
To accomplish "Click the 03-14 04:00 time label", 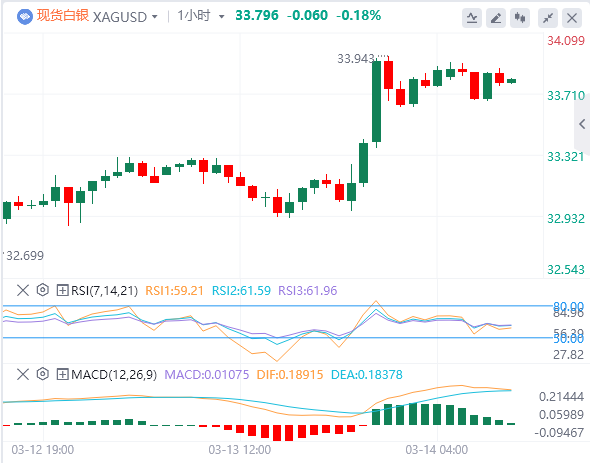I will click(436, 450).
